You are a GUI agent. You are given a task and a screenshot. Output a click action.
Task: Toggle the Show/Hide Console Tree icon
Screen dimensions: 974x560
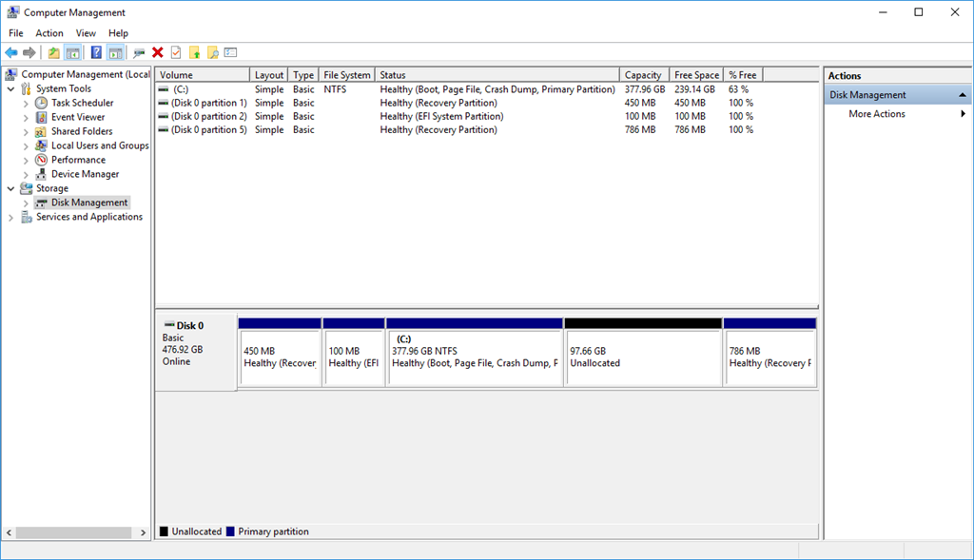(72, 53)
